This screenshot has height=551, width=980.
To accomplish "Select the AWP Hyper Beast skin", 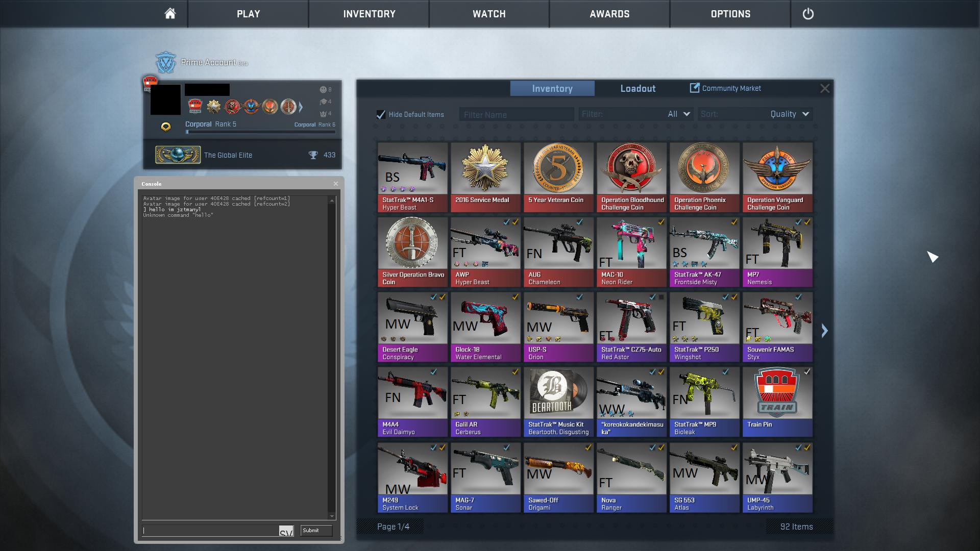I will (x=485, y=252).
